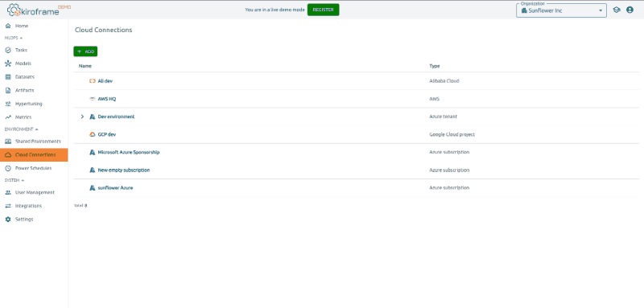Collapse the ENVIRONMENT sidebar section
This screenshot has height=308, width=644.
[x=22, y=129]
